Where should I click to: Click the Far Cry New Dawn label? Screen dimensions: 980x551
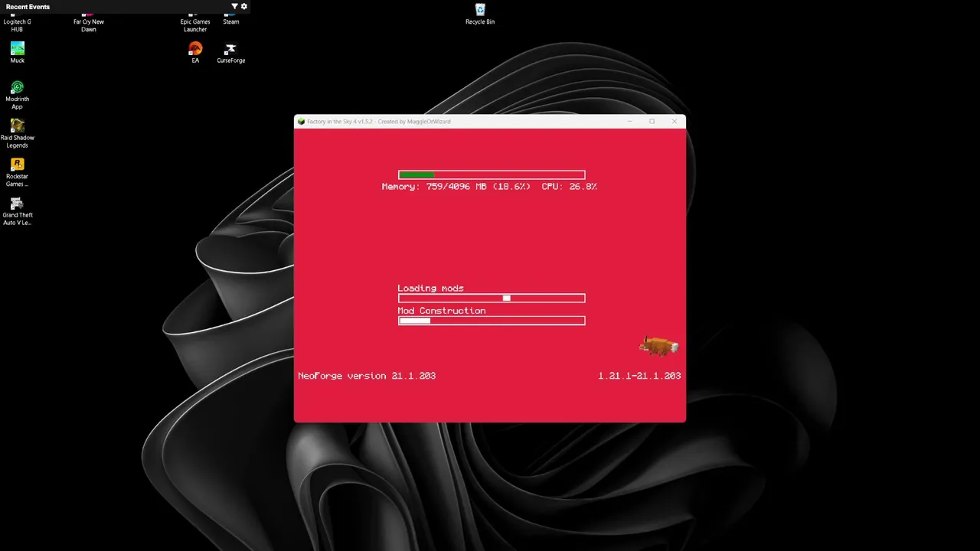(x=89, y=25)
